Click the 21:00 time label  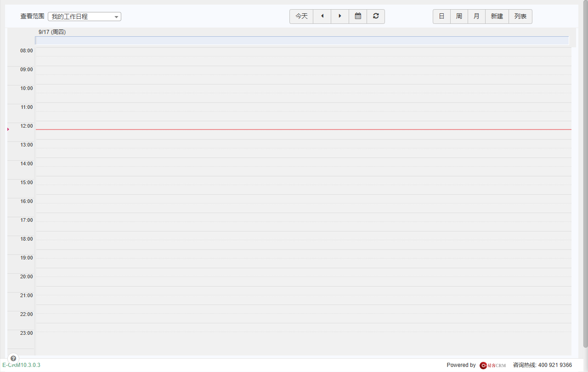pyautogui.click(x=27, y=295)
